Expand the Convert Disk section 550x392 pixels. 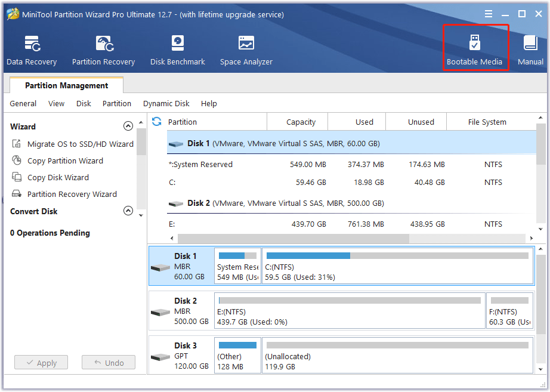pos(128,211)
